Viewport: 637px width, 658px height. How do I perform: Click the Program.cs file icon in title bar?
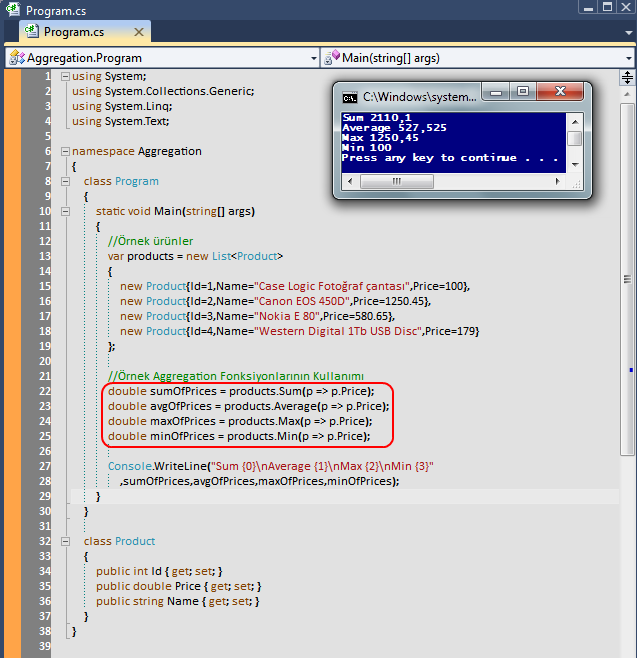point(13,10)
